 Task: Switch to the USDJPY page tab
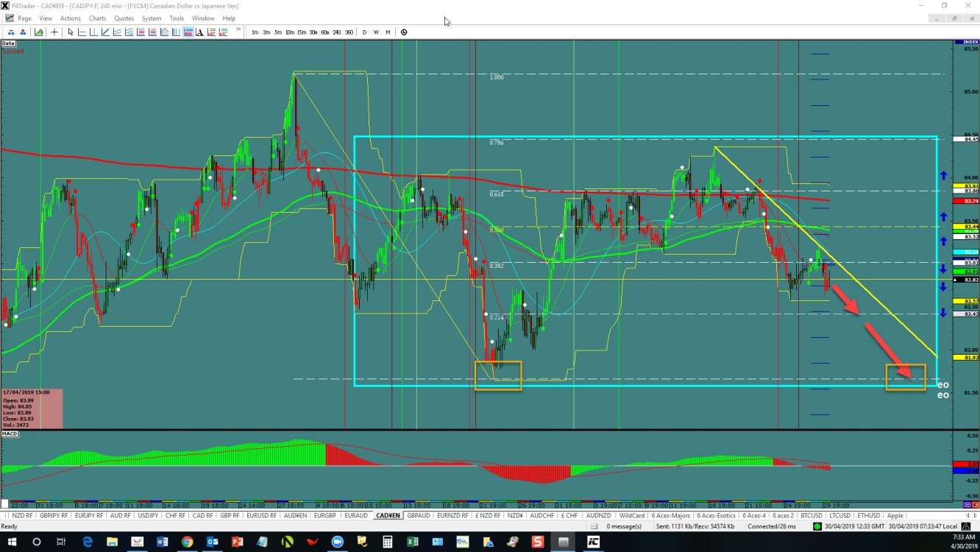(x=148, y=516)
